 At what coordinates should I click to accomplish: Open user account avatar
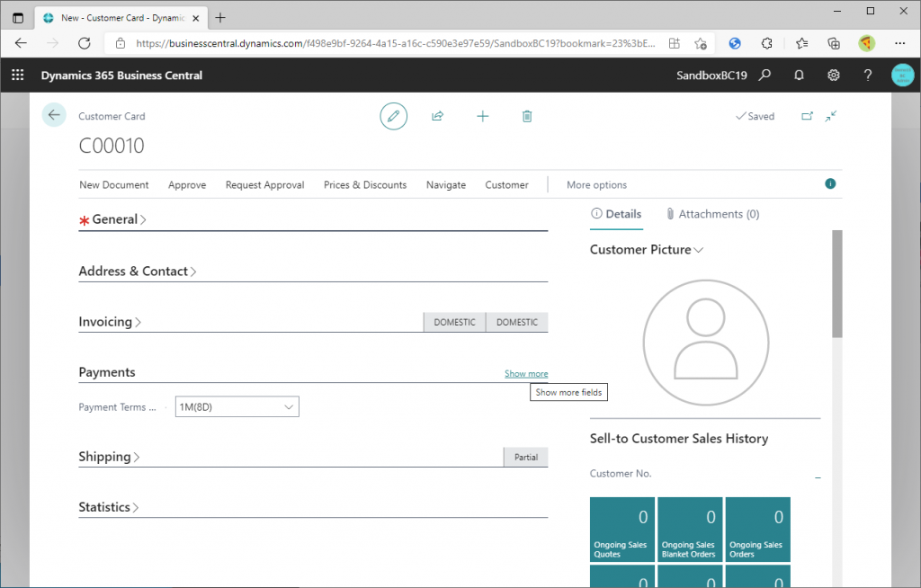pyautogui.click(x=902, y=76)
